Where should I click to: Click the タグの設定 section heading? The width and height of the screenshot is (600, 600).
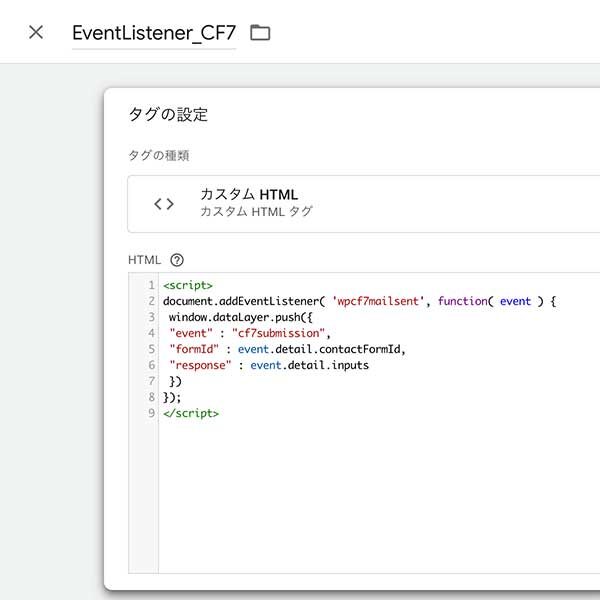click(168, 114)
